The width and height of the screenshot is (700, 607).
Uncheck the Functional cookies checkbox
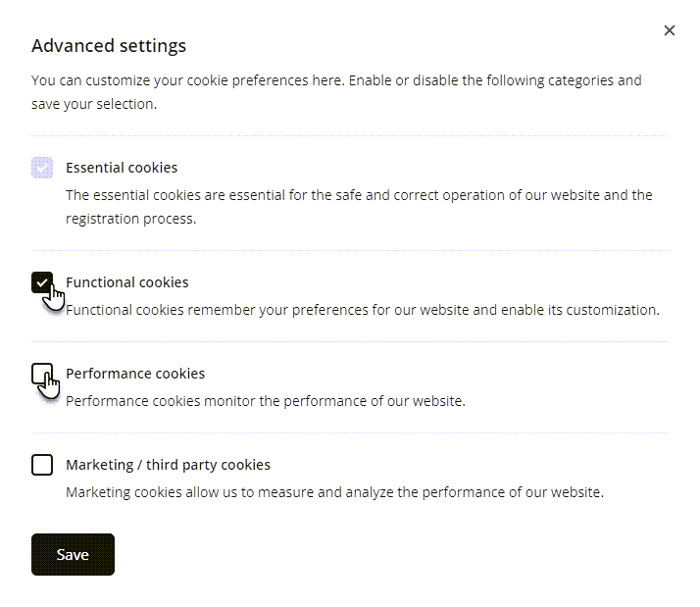click(41, 282)
